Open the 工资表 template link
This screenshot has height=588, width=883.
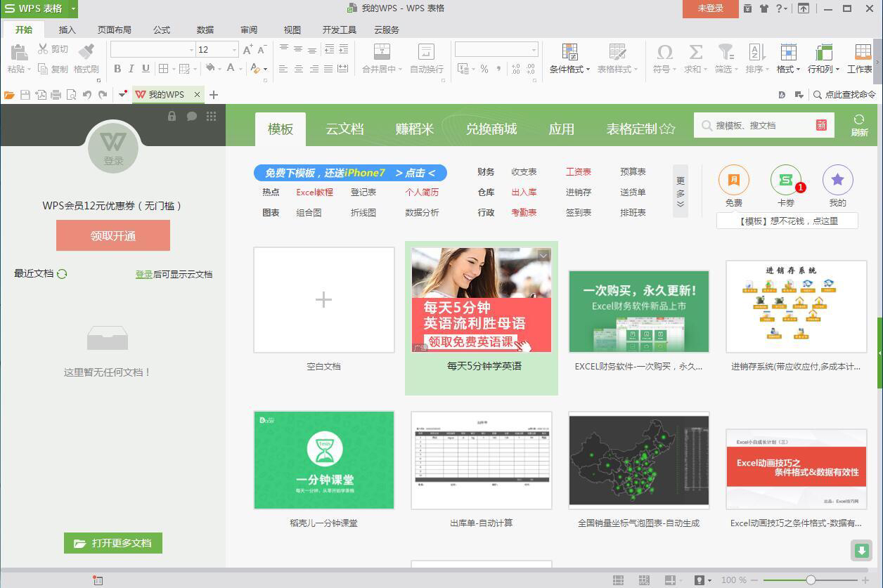tap(579, 171)
